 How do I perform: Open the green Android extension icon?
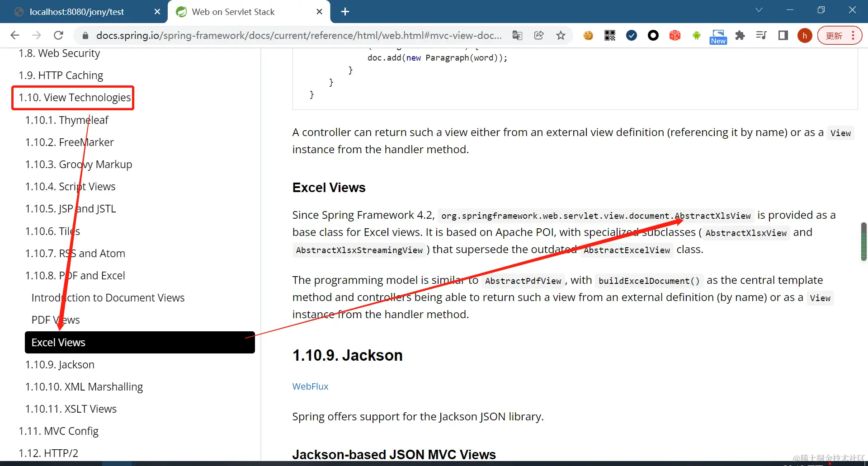click(697, 35)
